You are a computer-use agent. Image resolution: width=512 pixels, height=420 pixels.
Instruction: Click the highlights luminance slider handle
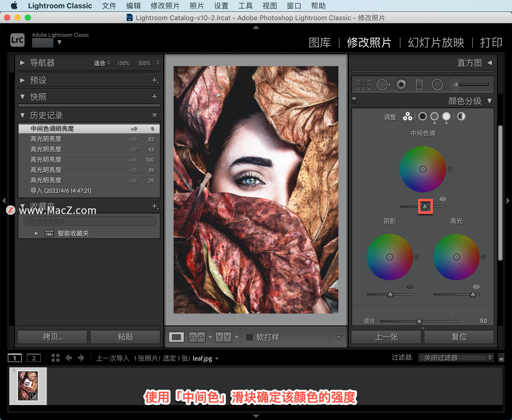pyautogui.click(x=473, y=294)
